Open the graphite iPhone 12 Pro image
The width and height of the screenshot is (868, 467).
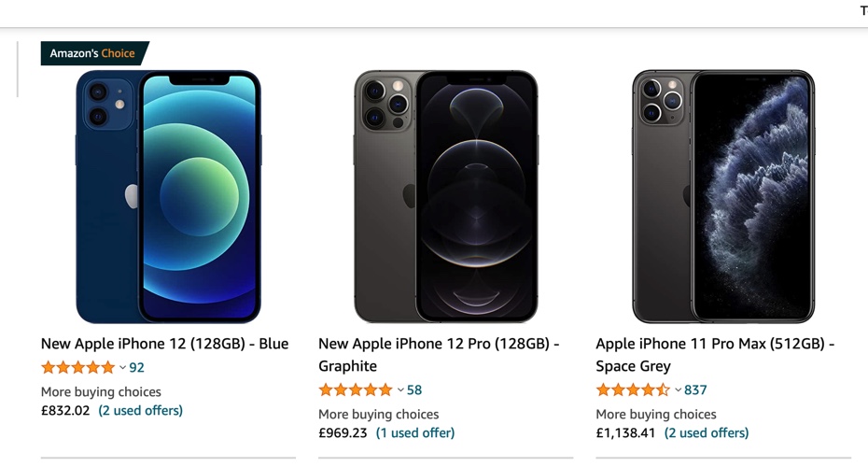[x=445, y=196]
